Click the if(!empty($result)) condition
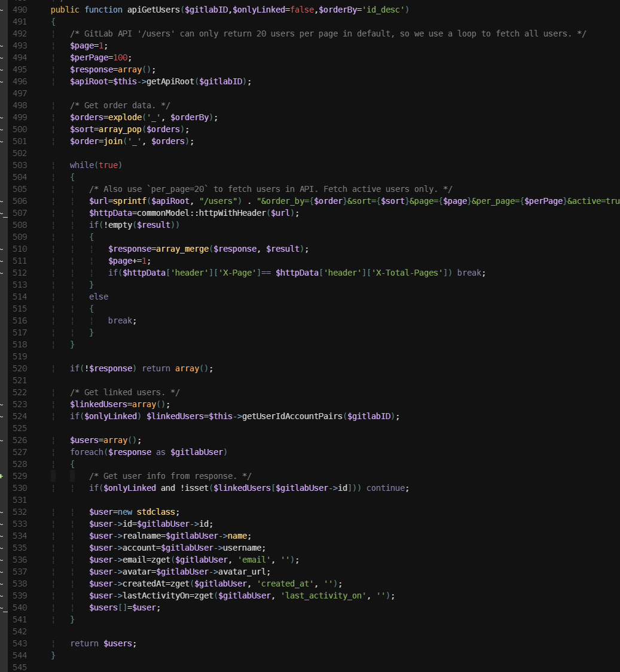 click(135, 225)
